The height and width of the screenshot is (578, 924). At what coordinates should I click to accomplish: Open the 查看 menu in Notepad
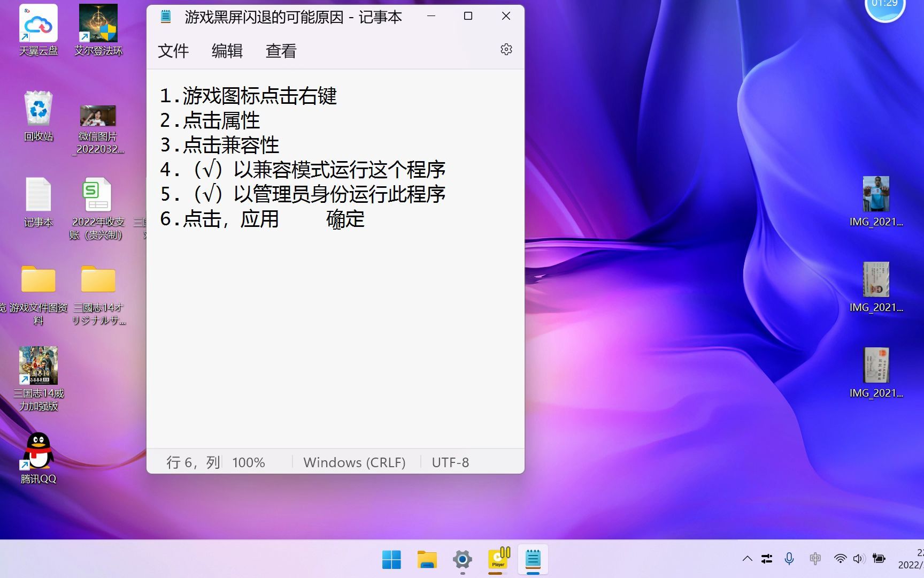281,51
